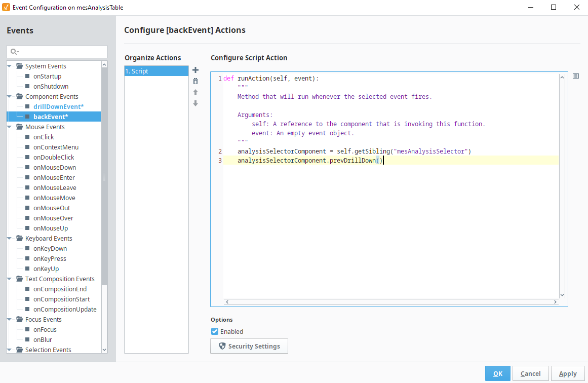The height and width of the screenshot is (383, 588).
Task: Click the Apply button
Action: (x=567, y=373)
